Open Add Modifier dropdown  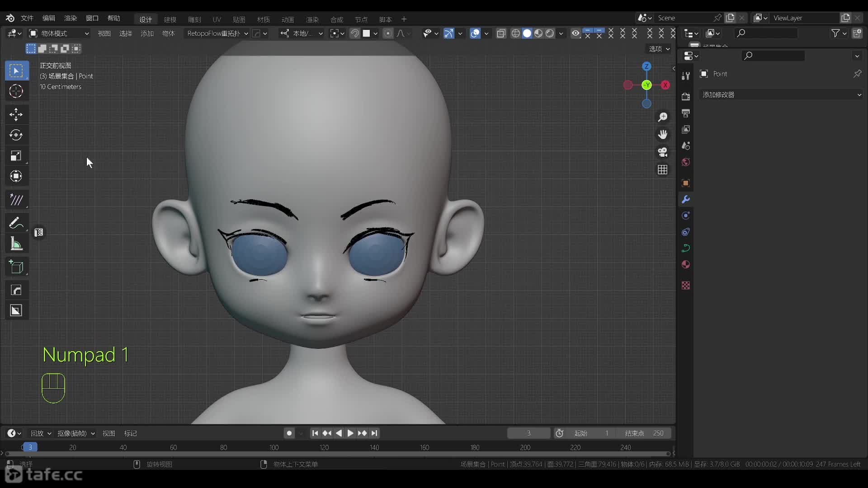pos(781,95)
